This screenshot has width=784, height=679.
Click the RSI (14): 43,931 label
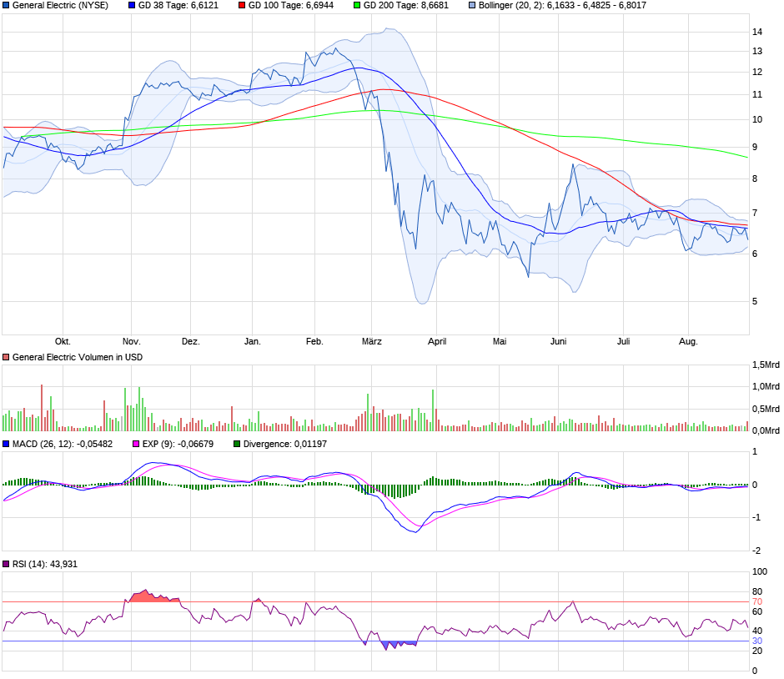click(46, 562)
